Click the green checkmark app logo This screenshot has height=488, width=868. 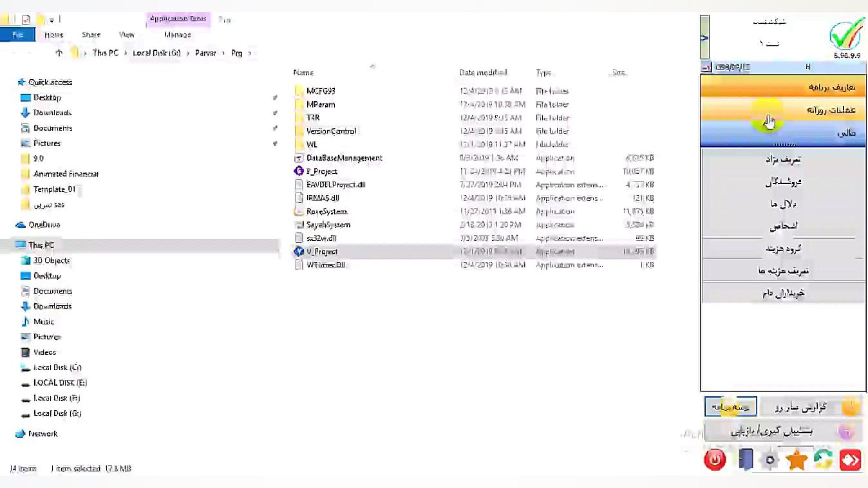click(846, 35)
